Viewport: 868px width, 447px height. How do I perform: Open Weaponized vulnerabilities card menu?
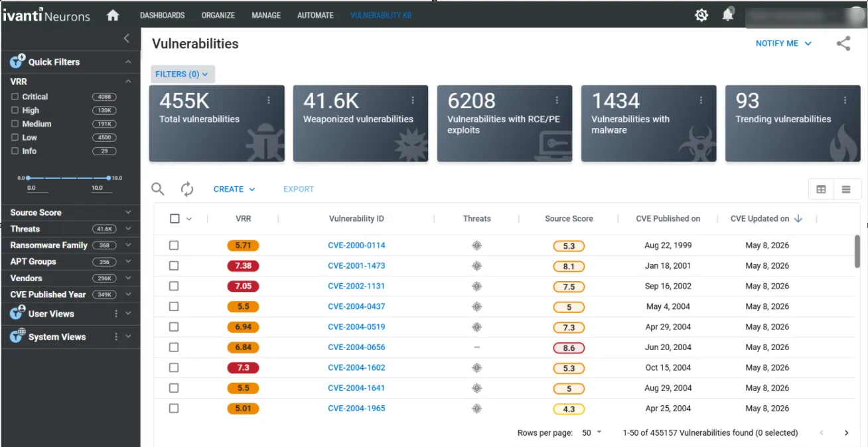click(x=413, y=100)
